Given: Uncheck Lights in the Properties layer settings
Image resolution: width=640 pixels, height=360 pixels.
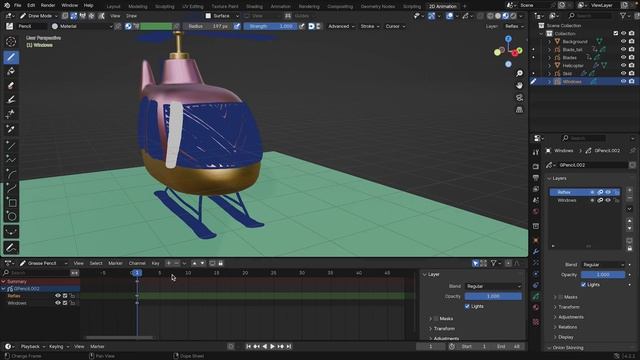Looking at the screenshot, I should [x=583, y=284].
